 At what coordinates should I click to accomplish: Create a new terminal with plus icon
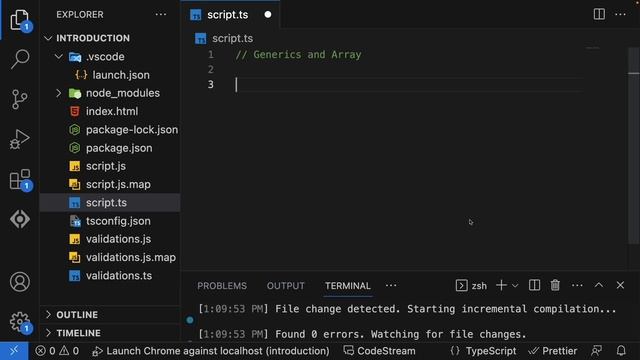point(501,285)
